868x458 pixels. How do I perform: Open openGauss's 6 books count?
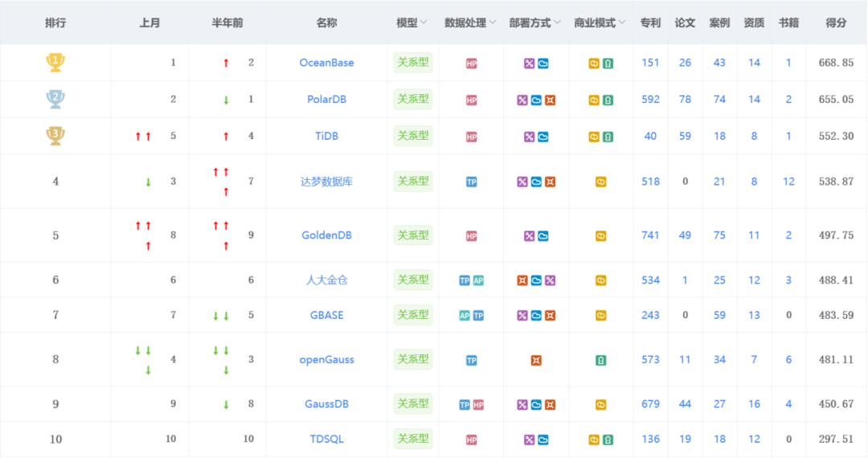789,359
